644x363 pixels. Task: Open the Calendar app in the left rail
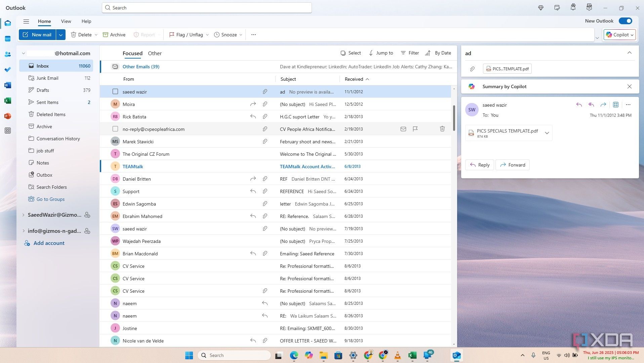pos(8,39)
